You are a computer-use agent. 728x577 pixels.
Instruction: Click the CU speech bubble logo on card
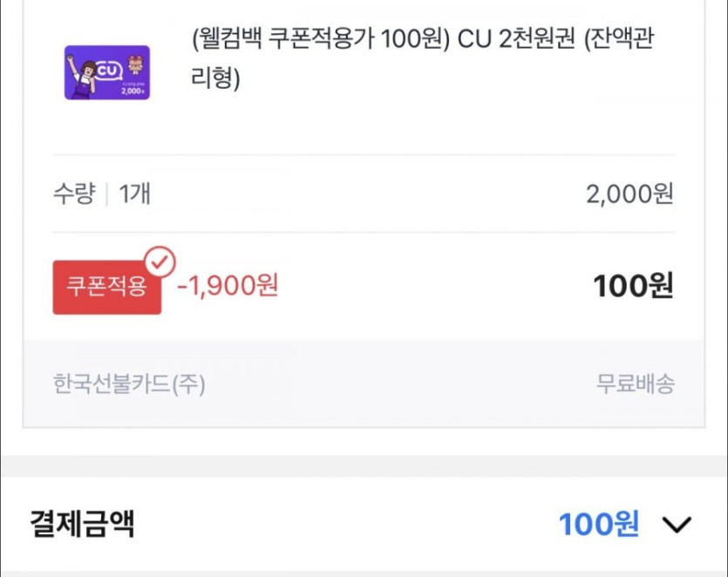[x=108, y=70]
